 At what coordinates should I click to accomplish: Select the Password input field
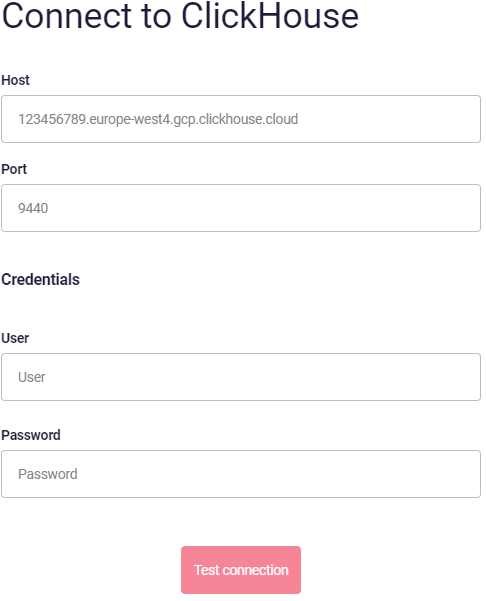click(241, 474)
